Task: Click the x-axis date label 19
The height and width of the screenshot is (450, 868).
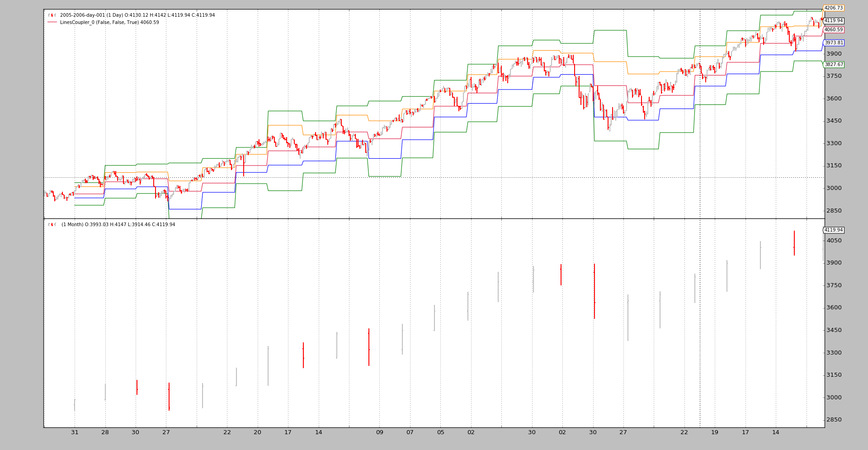Action: point(714,432)
